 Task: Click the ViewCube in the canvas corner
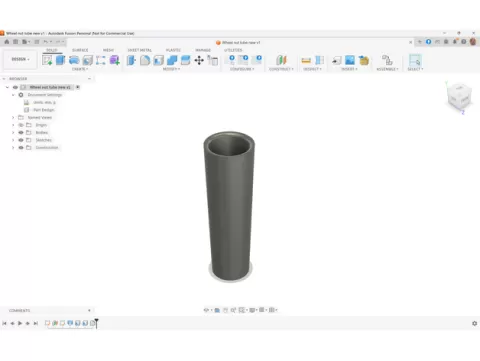tap(459, 97)
